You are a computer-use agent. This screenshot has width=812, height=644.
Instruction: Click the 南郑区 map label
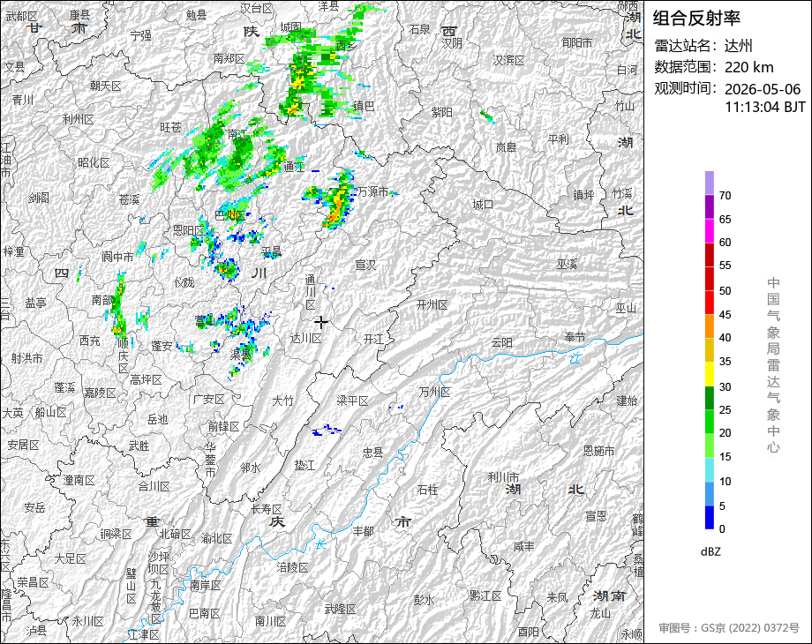[229, 58]
